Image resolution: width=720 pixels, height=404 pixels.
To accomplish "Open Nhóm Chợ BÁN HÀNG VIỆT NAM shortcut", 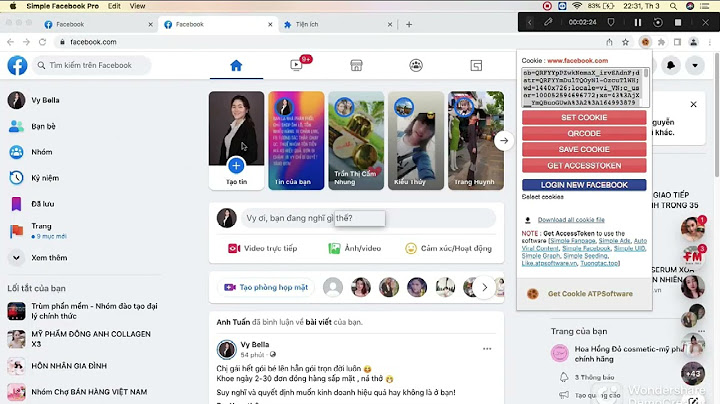I will [x=77, y=392].
